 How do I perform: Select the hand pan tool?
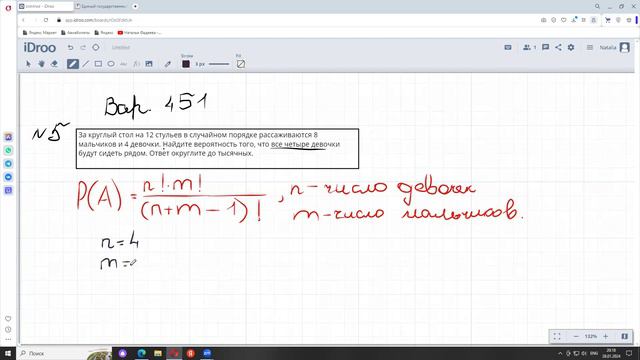point(41,64)
